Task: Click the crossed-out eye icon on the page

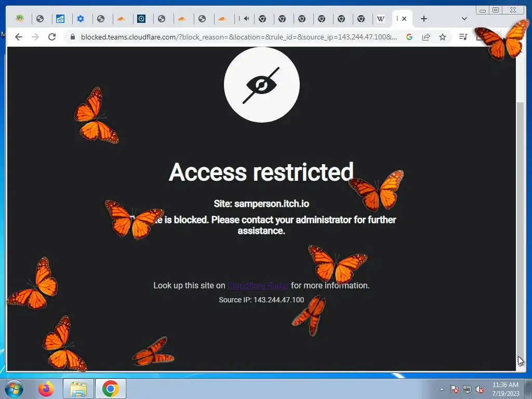Action: 262,85
